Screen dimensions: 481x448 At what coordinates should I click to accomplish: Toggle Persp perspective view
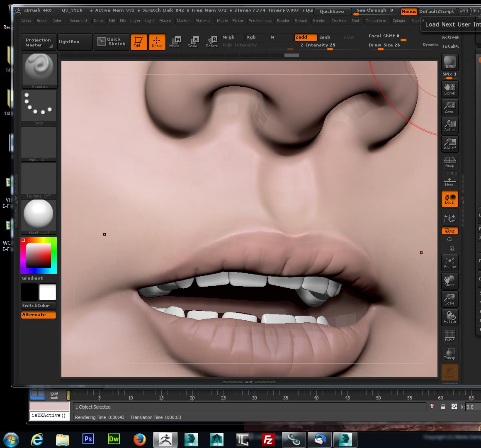449,161
